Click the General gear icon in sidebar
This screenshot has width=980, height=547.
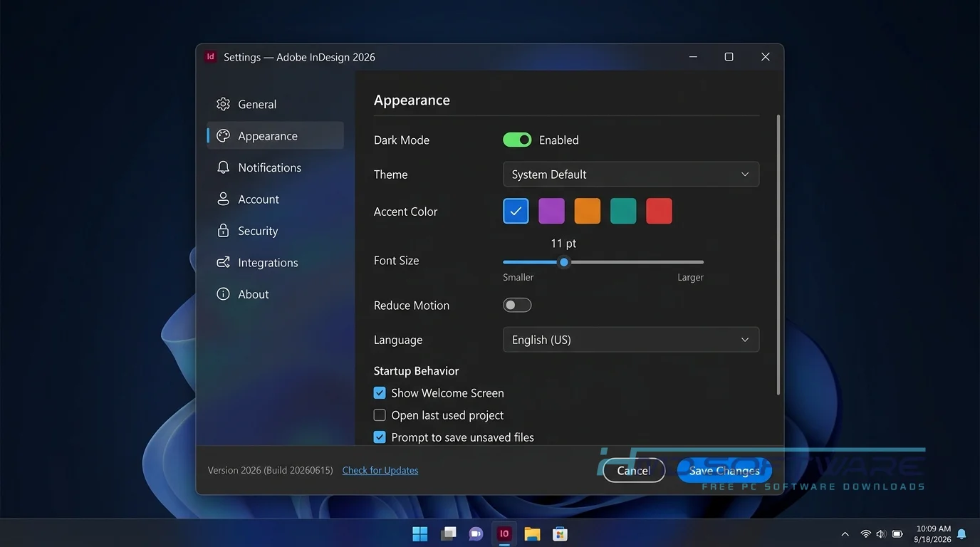pos(223,104)
